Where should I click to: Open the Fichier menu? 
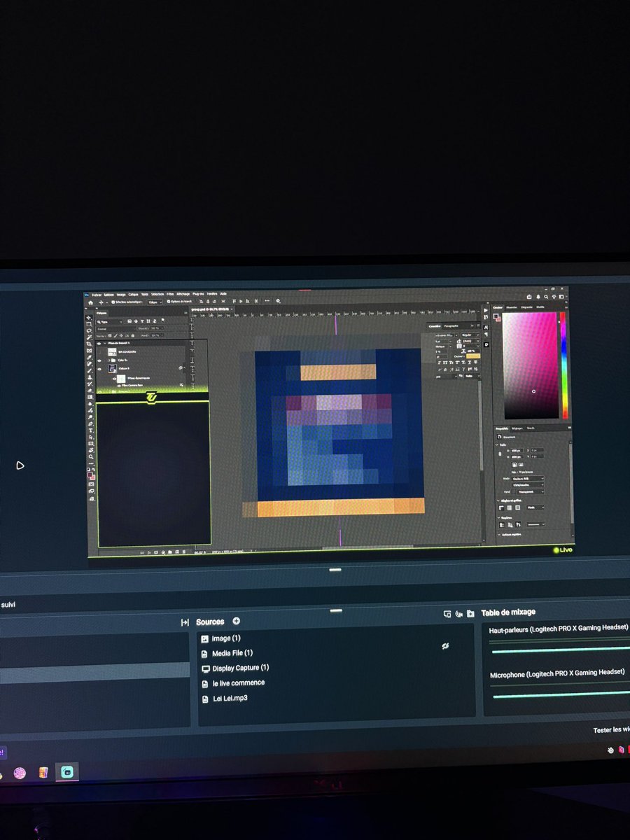[x=97, y=295]
